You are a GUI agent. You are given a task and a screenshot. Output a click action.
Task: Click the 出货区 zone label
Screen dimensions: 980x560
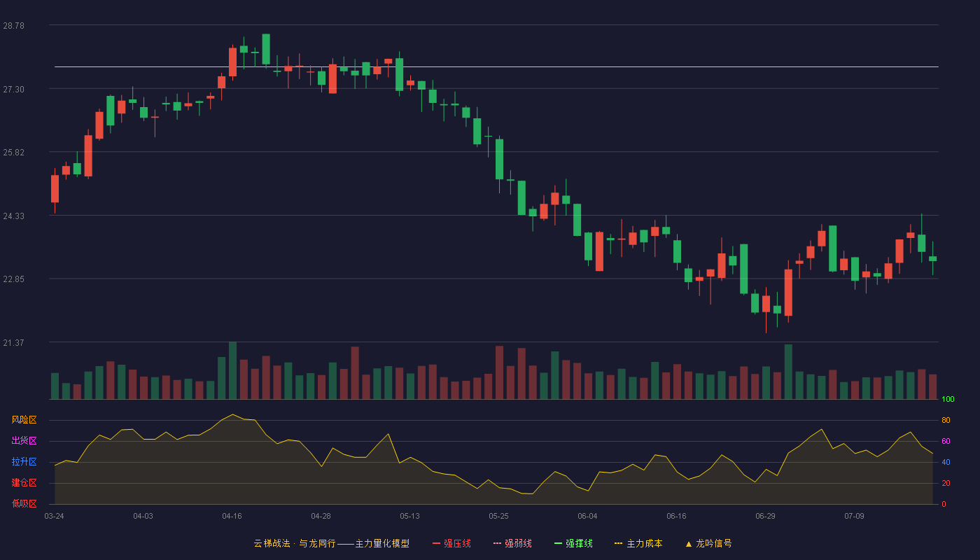click(24, 441)
